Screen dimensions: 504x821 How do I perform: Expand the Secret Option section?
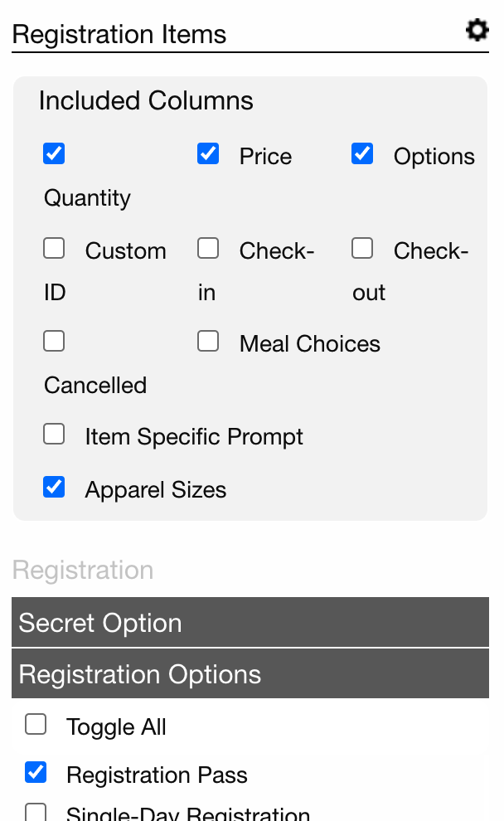coord(250,622)
